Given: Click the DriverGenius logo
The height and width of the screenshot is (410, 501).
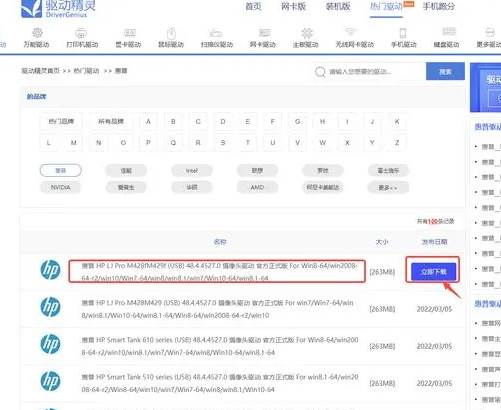Looking at the screenshot, I should point(58,9).
